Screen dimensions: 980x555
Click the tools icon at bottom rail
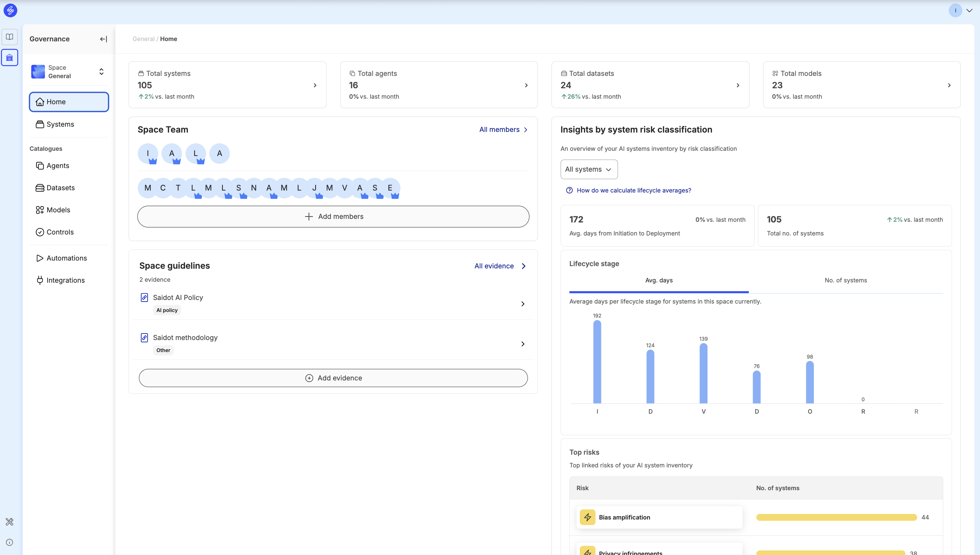(9, 522)
